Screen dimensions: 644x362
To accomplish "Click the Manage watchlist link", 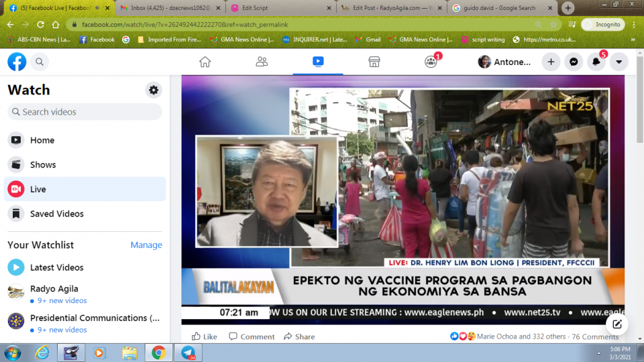I will coord(146,245).
